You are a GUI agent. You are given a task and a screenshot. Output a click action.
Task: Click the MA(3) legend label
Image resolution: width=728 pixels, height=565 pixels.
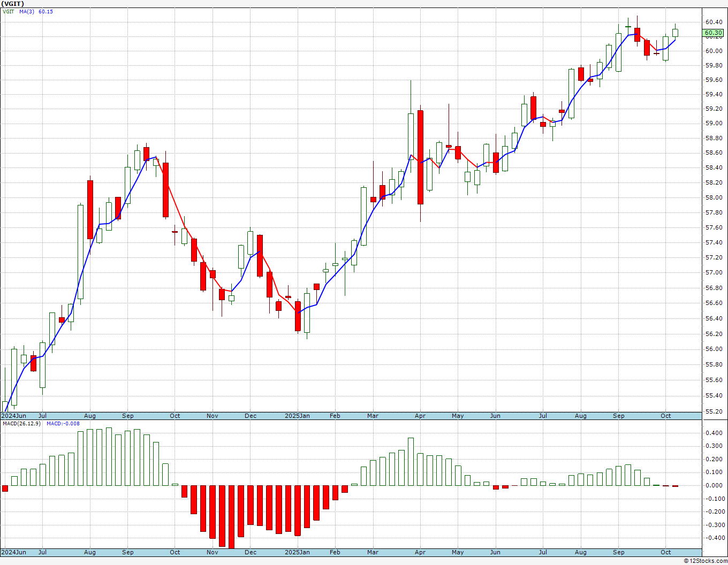click(x=27, y=11)
